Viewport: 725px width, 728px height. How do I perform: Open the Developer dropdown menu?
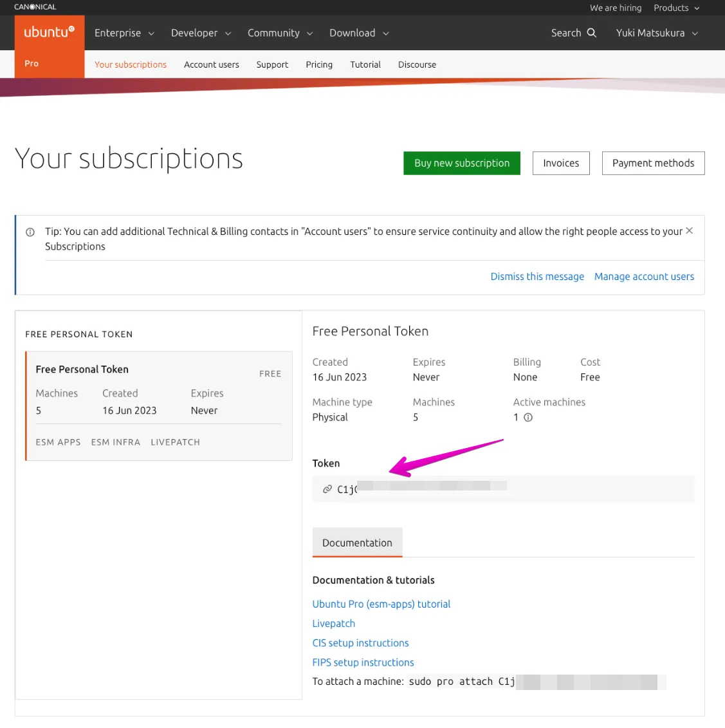[x=201, y=33]
